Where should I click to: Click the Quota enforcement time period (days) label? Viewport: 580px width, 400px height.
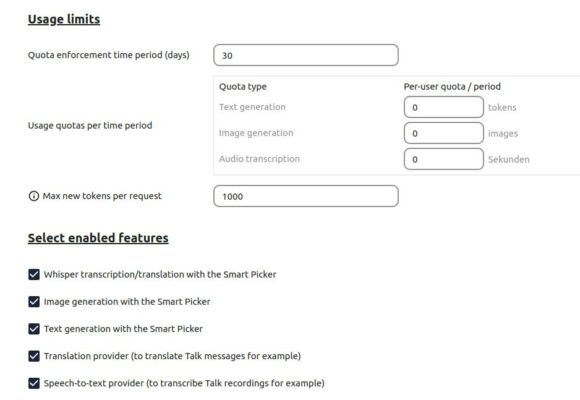click(109, 55)
